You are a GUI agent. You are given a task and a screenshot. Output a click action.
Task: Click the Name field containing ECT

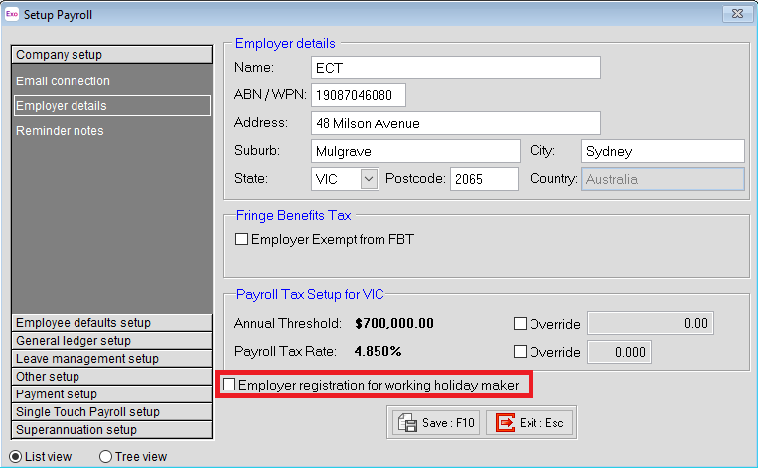456,68
